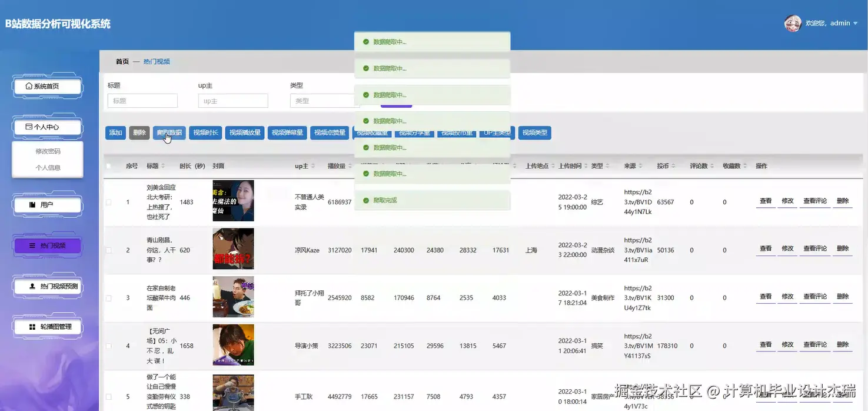The height and width of the screenshot is (411, 868).
Task: Open 修改密码 submenu item
Action: point(48,151)
